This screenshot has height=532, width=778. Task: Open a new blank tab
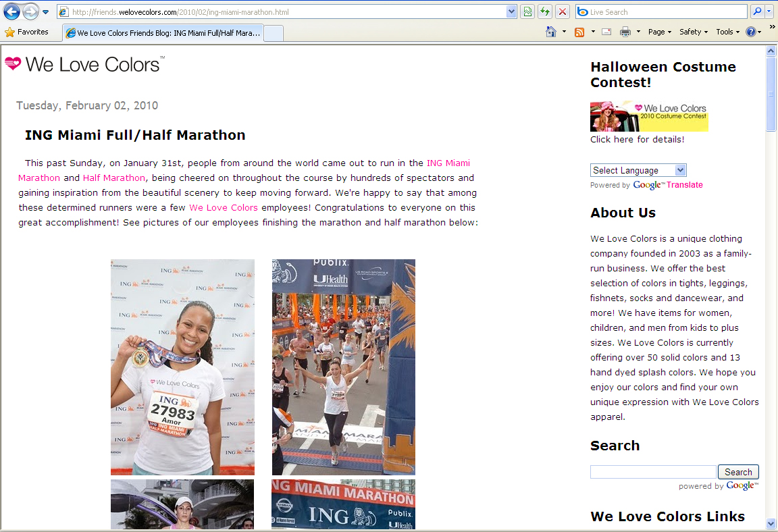274,33
